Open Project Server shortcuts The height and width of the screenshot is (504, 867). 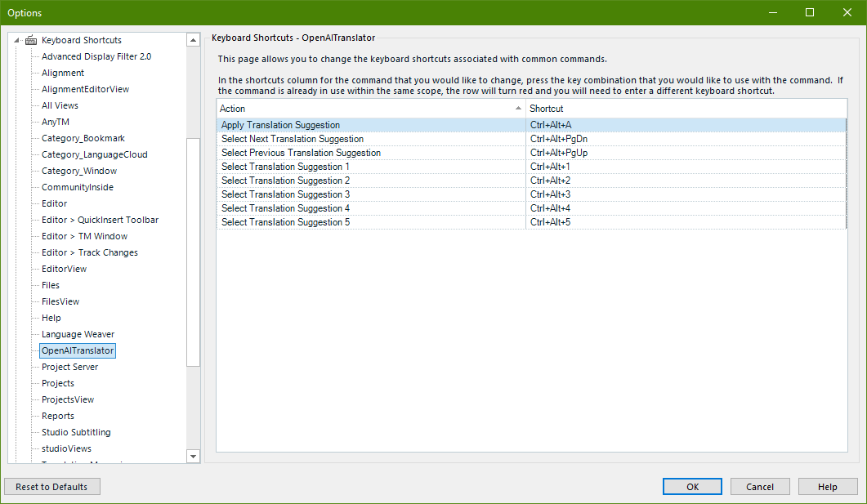click(x=69, y=367)
